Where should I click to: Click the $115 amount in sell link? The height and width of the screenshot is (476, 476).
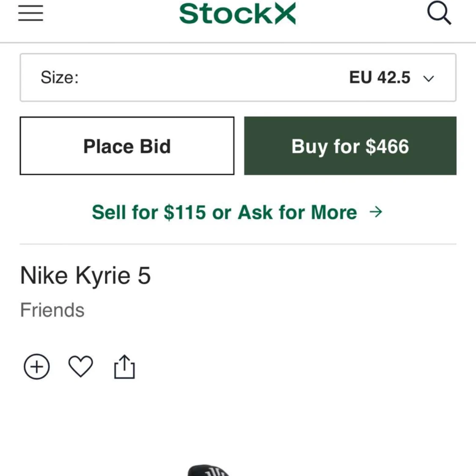(184, 212)
